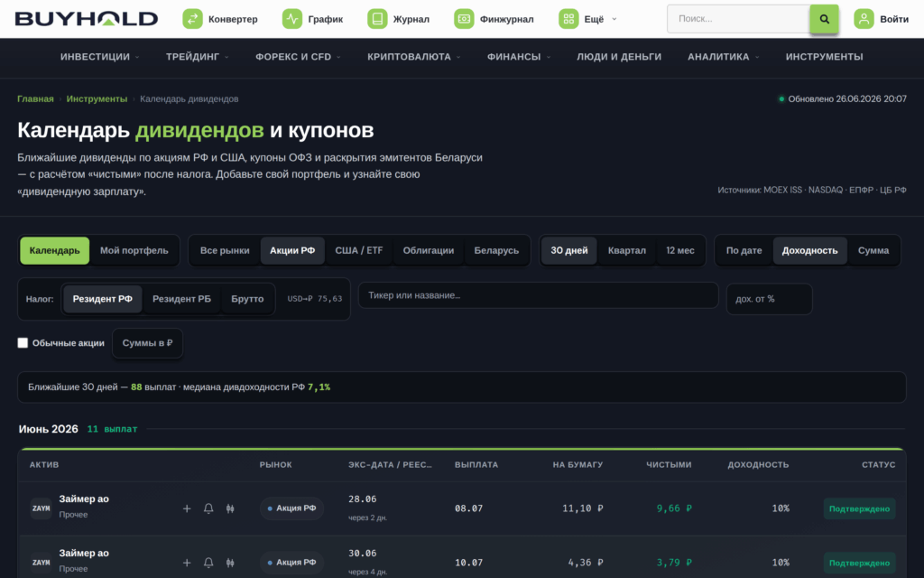This screenshot has height=578, width=924.
Task: Set bell alert for Займер ао 30.06 row
Action: [x=208, y=563]
